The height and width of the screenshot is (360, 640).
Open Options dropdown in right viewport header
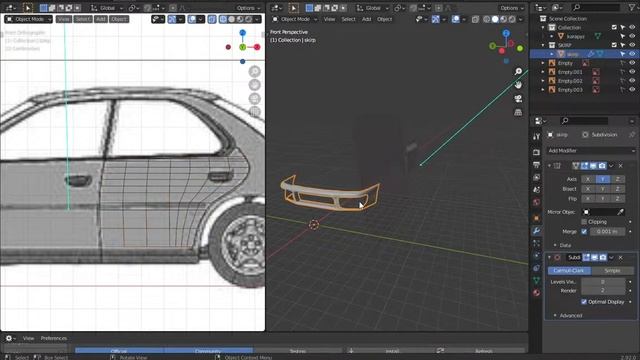(x=512, y=8)
